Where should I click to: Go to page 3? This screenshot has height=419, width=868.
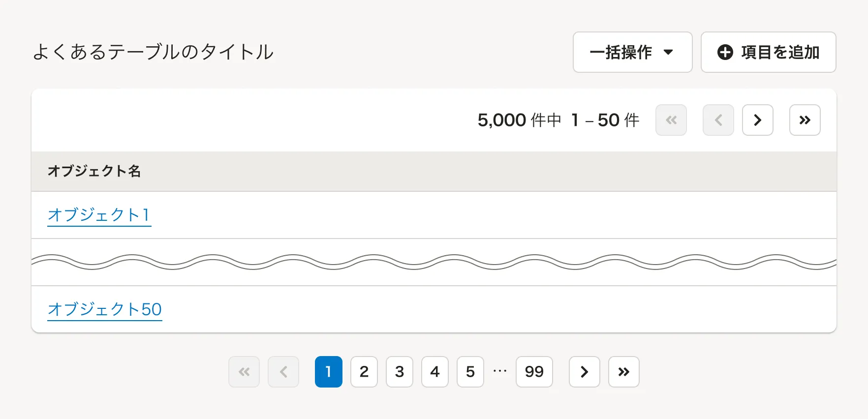point(399,372)
